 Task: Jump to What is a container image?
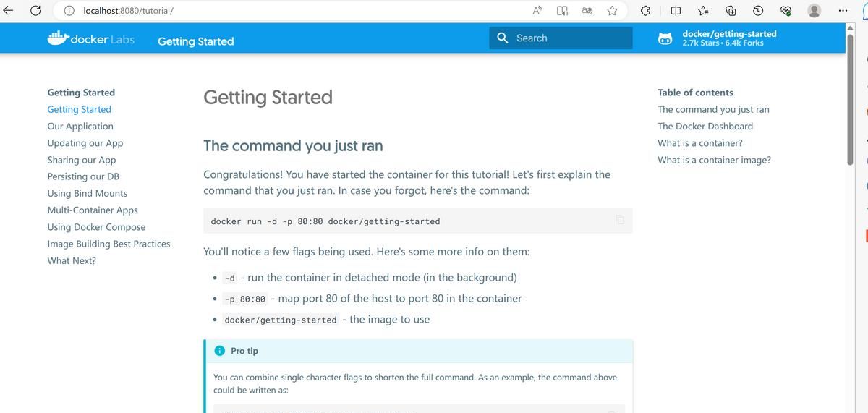point(714,160)
